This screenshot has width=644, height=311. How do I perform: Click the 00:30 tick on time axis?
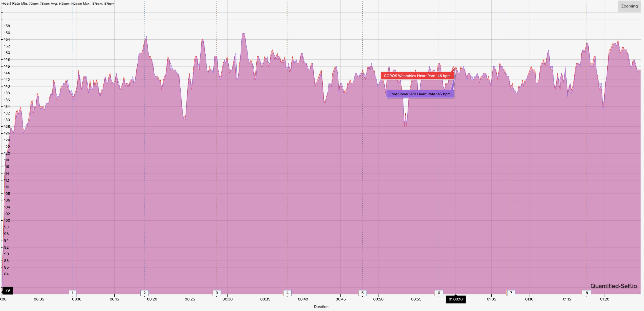coord(227,299)
